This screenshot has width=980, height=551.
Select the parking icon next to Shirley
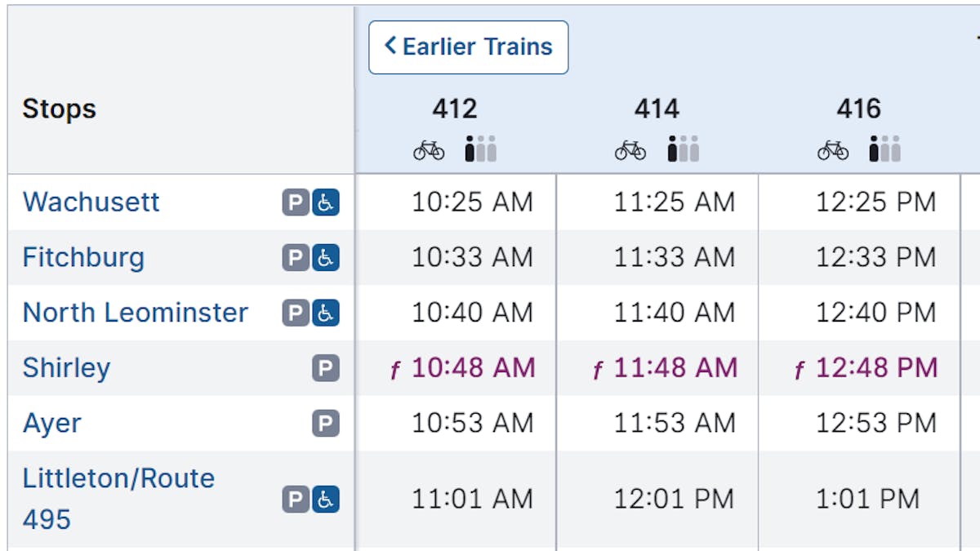pos(324,368)
